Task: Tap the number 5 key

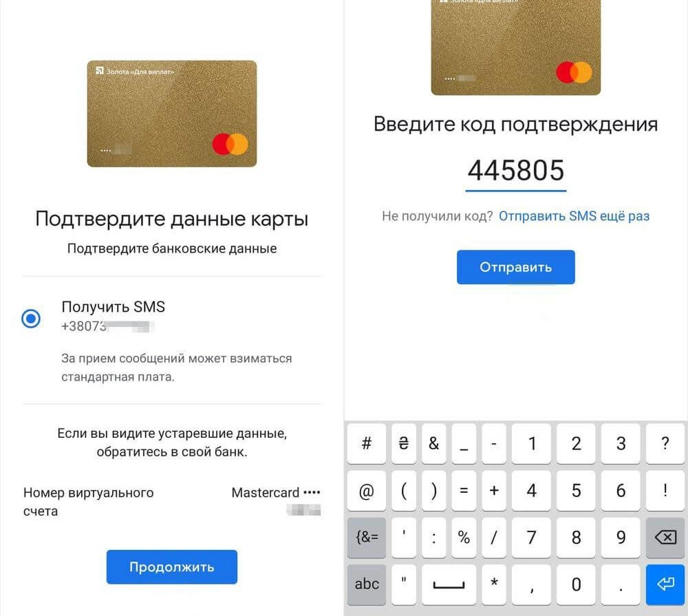Action: [576, 491]
